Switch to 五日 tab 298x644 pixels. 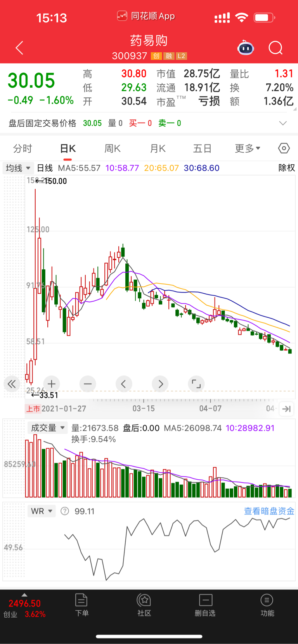coord(202,148)
